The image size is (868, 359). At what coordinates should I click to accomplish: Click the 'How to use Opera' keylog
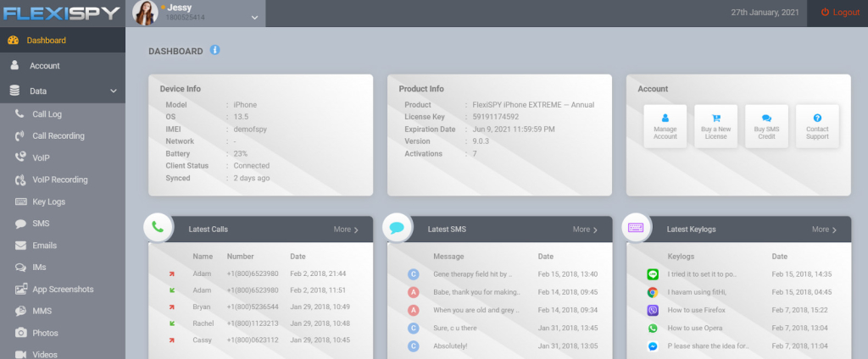pyautogui.click(x=695, y=328)
